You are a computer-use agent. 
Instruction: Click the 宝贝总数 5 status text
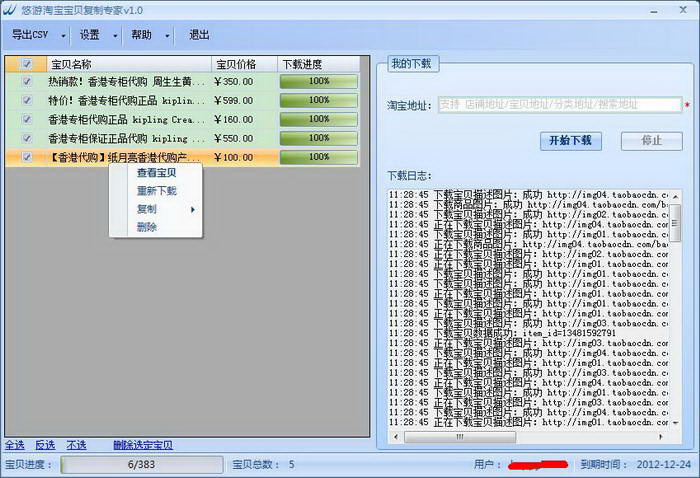tap(263, 465)
